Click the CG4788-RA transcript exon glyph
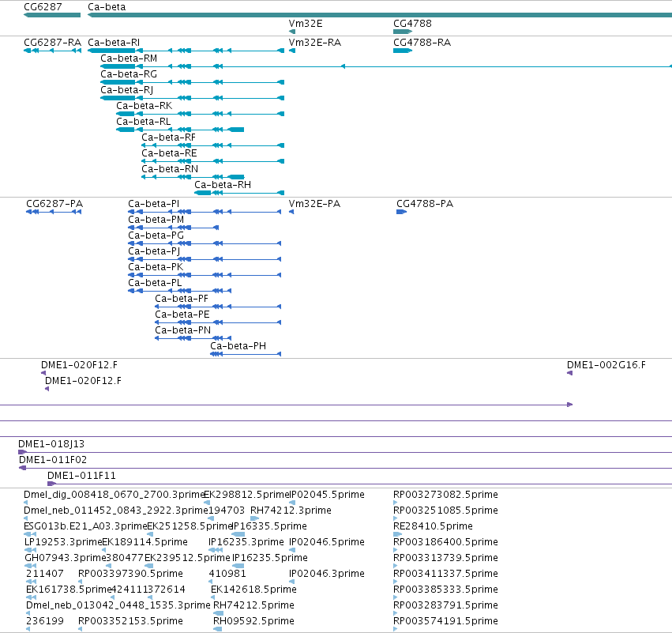The height and width of the screenshot is (633, 672). tap(403, 51)
